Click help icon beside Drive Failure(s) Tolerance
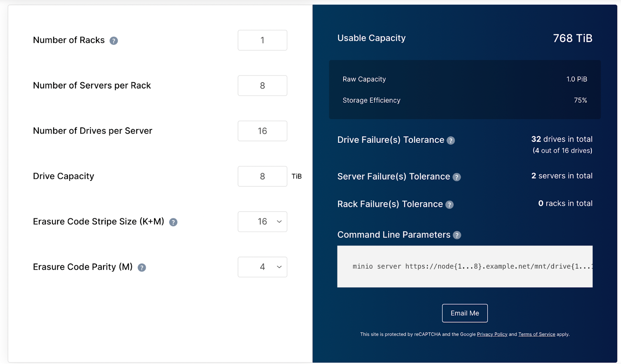Image resolution: width=621 pixels, height=364 pixels. coord(451,140)
